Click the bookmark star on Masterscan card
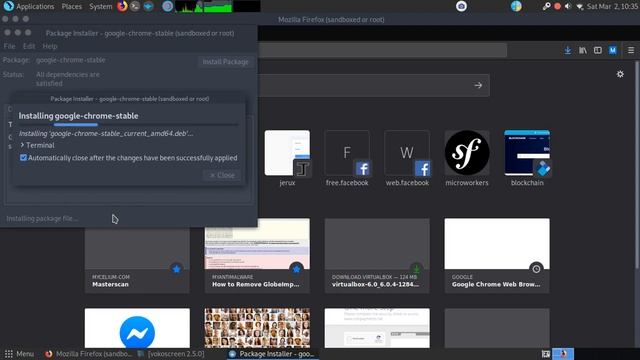The image size is (640, 360). tap(176, 269)
